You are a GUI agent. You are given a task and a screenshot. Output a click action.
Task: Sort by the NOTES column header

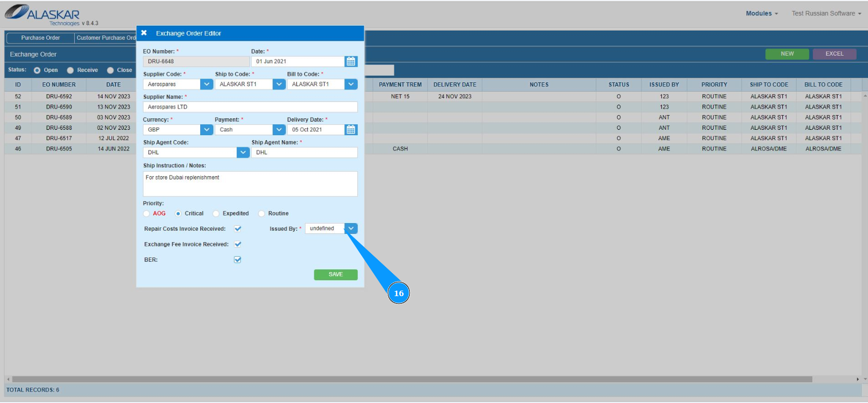tap(539, 85)
